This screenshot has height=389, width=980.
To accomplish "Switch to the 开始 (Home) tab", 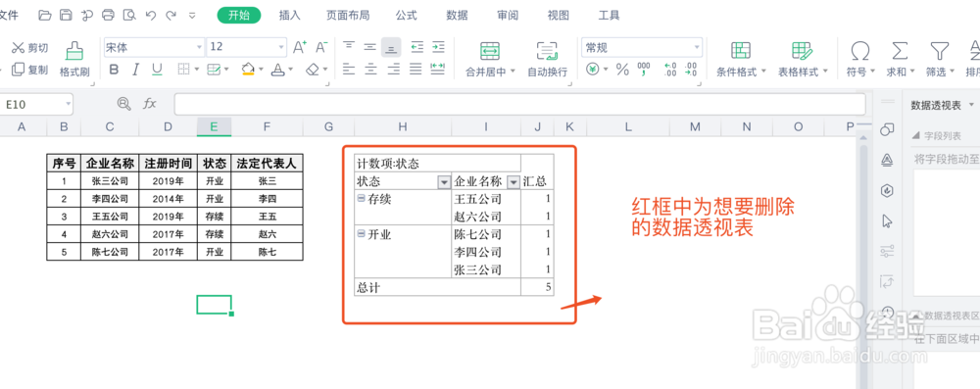I will [239, 16].
